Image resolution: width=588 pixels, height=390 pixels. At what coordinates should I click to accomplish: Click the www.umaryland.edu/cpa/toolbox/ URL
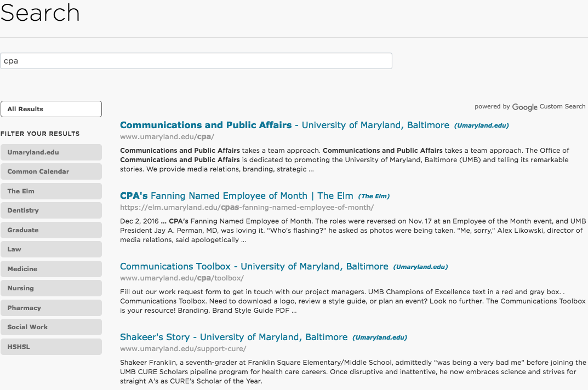(181, 278)
